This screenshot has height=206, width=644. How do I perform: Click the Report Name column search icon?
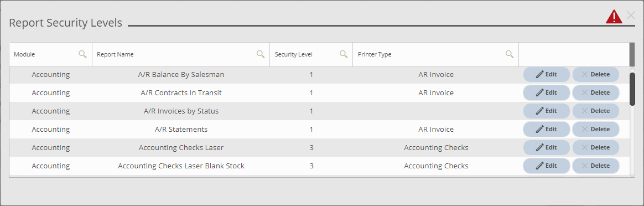pos(261,54)
